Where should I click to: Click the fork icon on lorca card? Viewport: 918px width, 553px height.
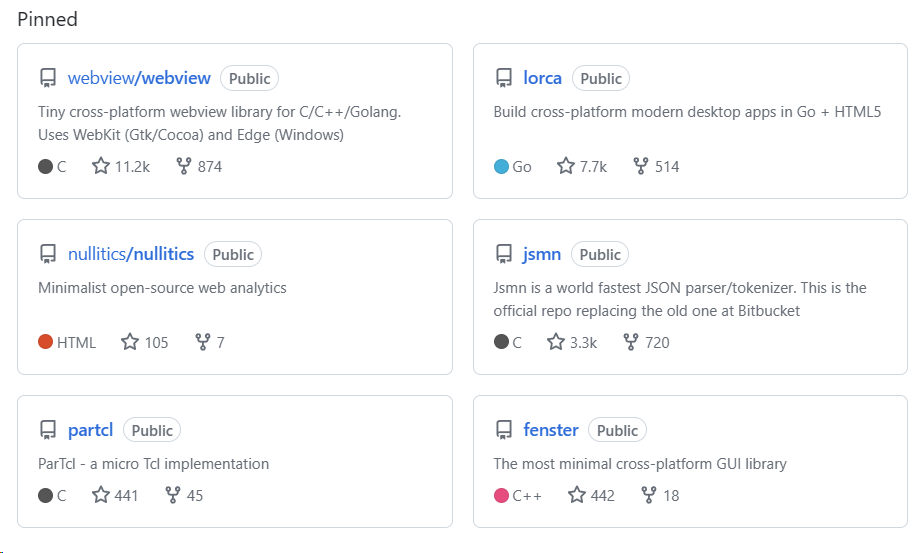tap(641, 166)
